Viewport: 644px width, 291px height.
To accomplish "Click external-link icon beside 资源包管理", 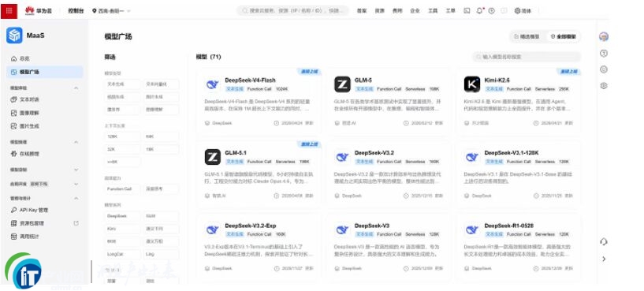I will pyautogui.click(x=76, y=223).
